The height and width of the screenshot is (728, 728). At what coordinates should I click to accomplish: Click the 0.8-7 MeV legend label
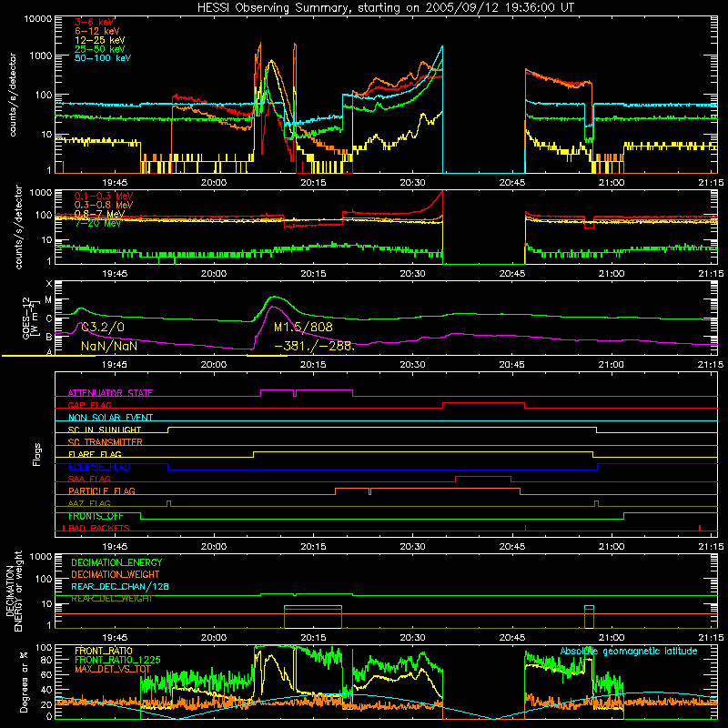99,214
